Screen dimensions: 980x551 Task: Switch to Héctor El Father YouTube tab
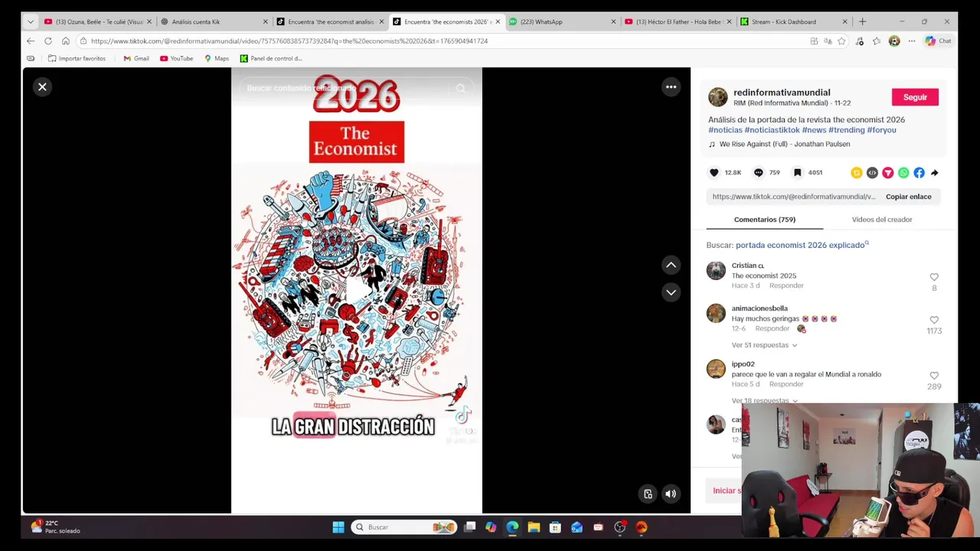(678, 21)
